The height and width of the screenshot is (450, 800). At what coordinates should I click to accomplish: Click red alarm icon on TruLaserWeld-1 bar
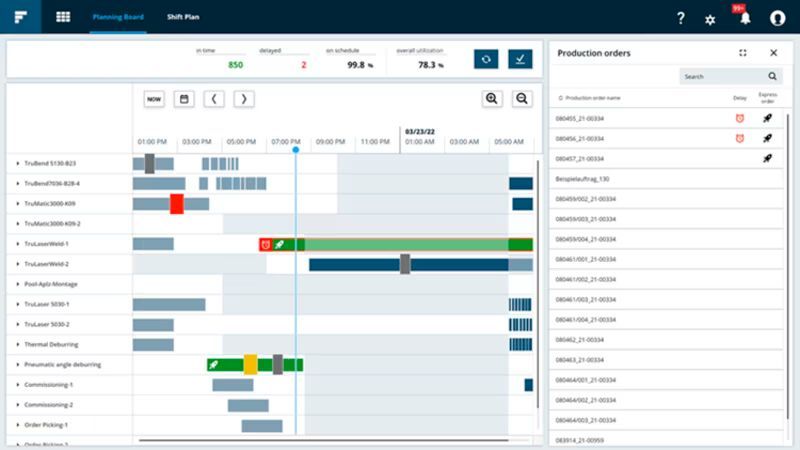click(x=265, y=245)
